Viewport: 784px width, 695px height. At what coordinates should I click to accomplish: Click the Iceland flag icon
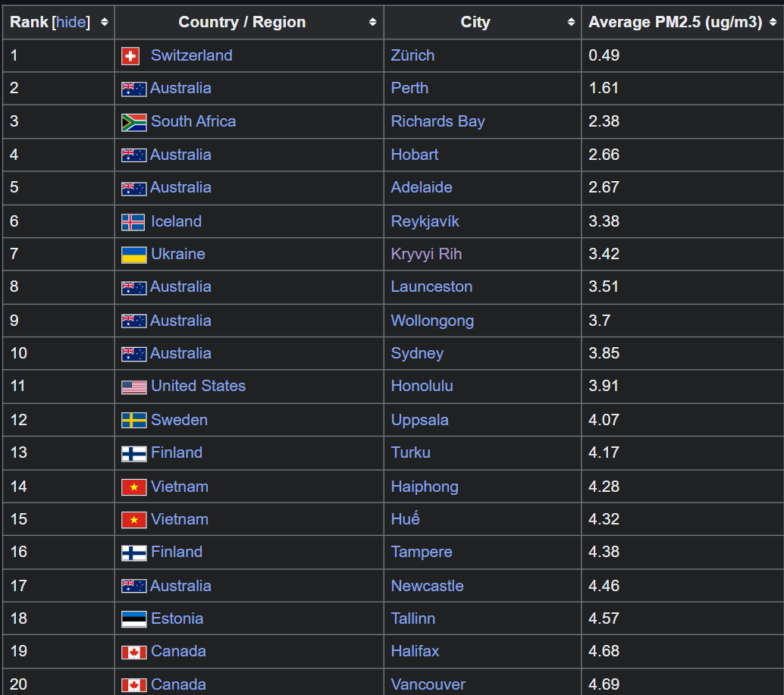[133, 222]
